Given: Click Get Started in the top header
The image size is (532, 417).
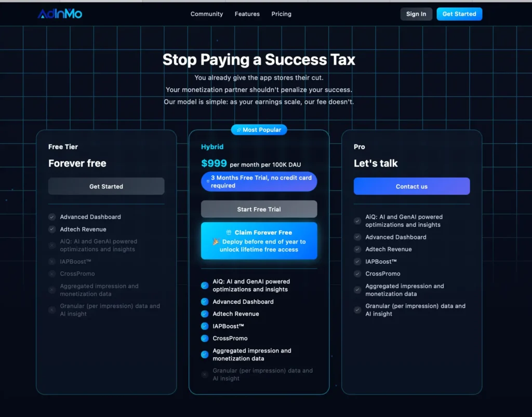Looking at the screenshot, I should (459, 14).
